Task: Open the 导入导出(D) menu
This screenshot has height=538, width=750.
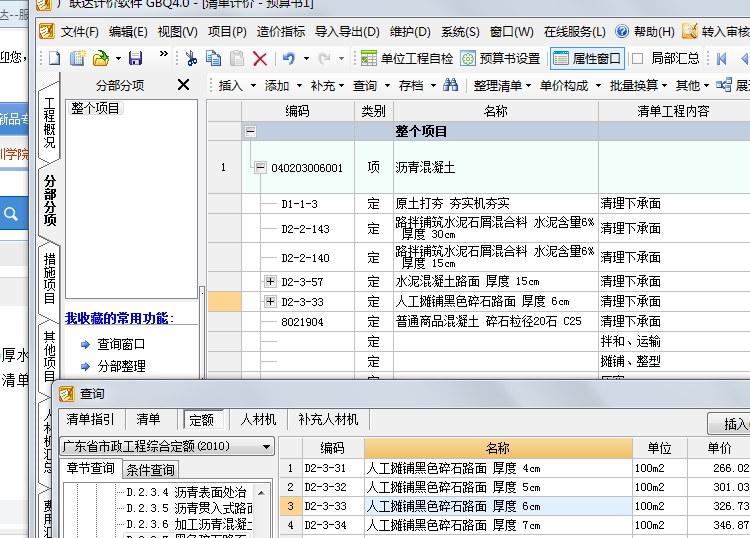Action: pos(347,32)
